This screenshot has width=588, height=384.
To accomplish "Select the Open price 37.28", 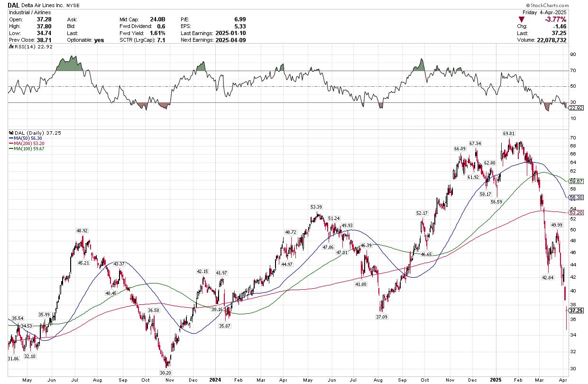I will click(x=44, y=19).
